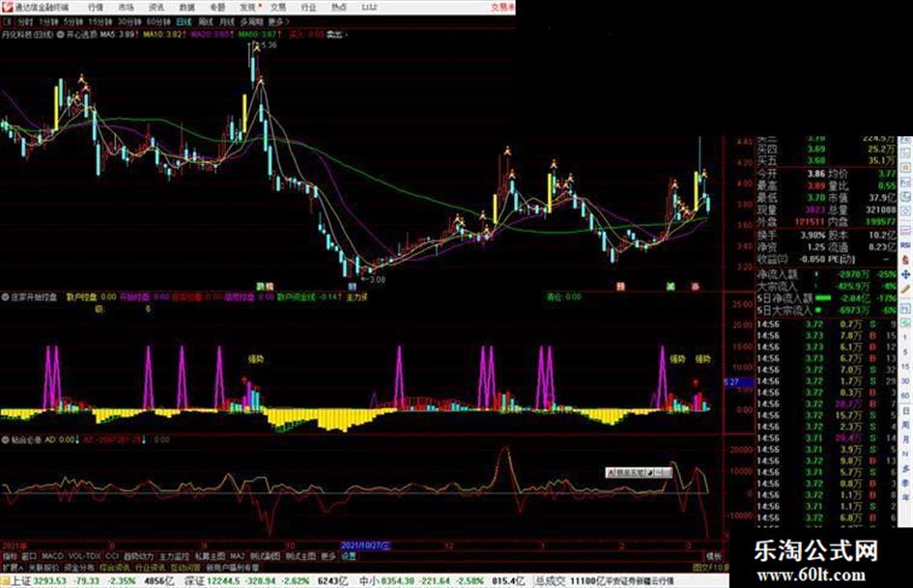Viewport: 913px width, 588px height.
Task: Open the 新用户福利专享 tab
Action: 232,567
